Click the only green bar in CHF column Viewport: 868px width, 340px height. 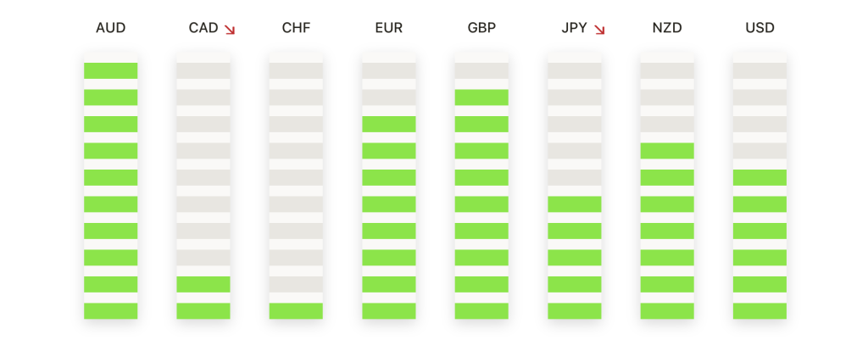(x=296, y=310)
